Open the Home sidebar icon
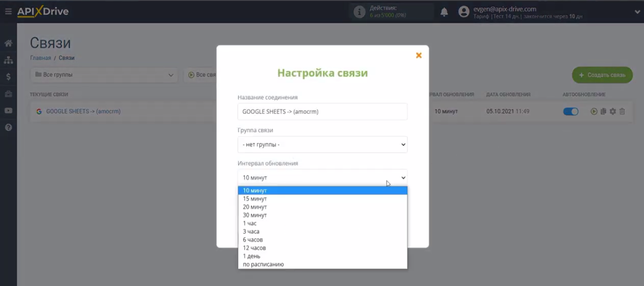The width and height of the screenshot is (644, 286). point(8,44)
